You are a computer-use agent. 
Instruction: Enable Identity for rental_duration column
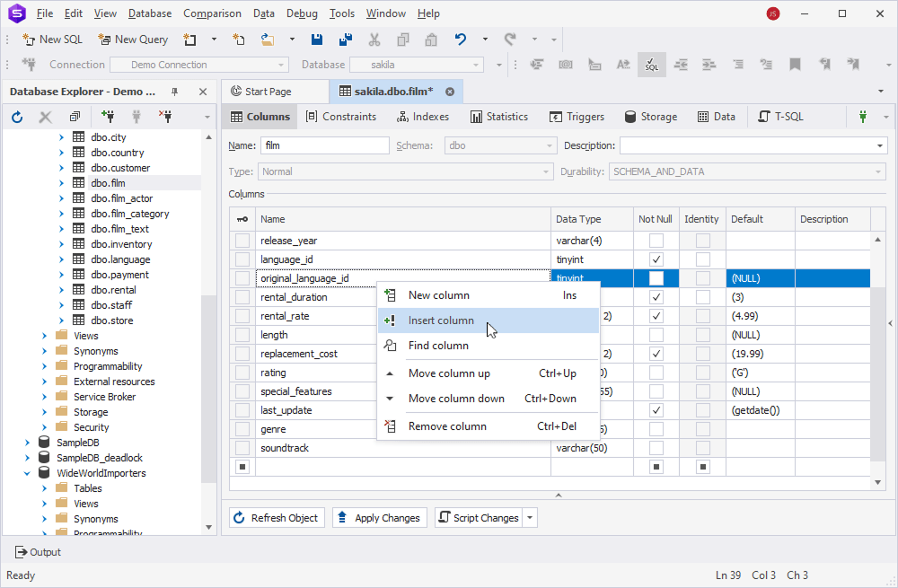[701, 296]
